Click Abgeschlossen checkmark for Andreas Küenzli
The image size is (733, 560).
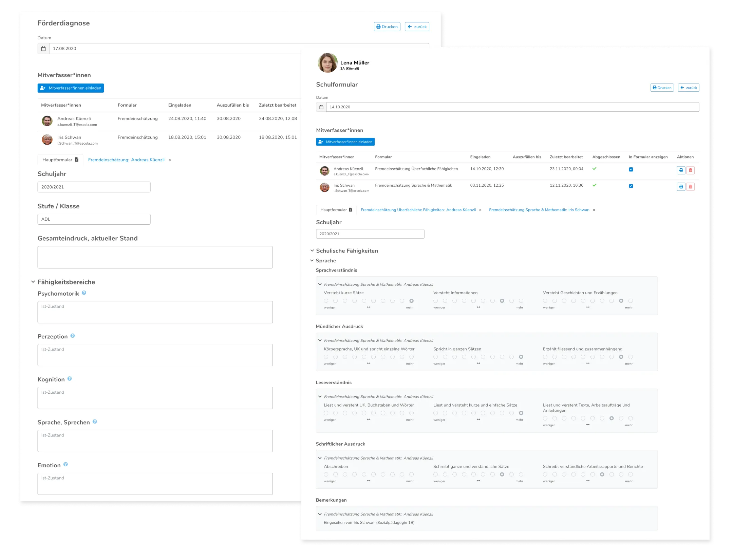point(595,169)
